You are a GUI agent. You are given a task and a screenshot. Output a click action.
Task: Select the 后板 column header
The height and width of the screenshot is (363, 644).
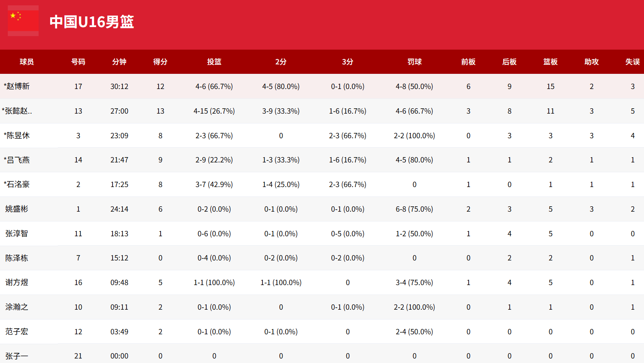pos(509,62)
